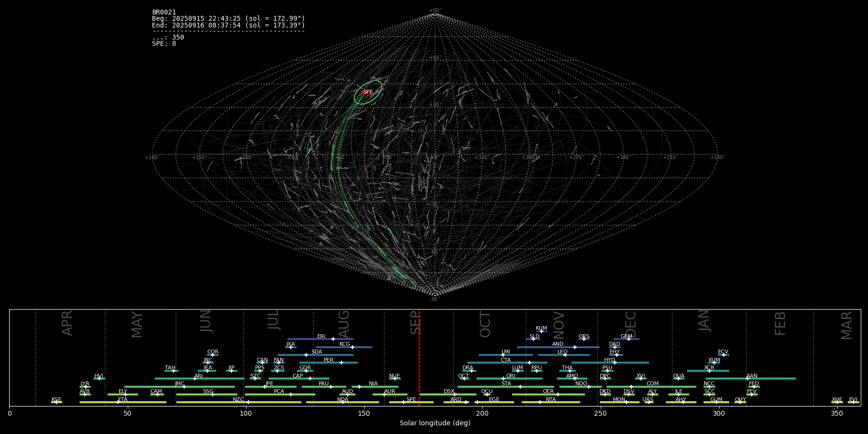Click the NTA shower label
This screenshot has height=434, width=868.
click(551, 399)
